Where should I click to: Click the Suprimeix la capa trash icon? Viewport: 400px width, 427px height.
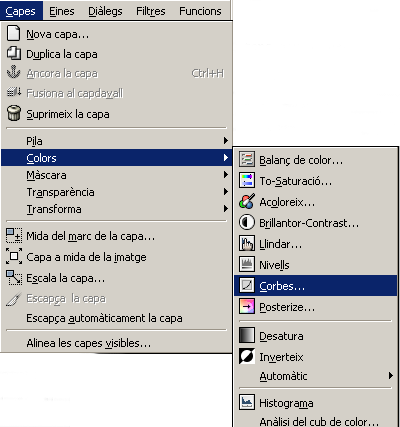14,113
